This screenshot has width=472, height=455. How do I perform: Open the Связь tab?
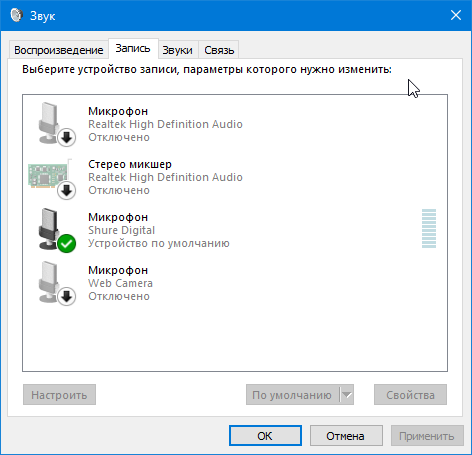(x=219, y=50)
